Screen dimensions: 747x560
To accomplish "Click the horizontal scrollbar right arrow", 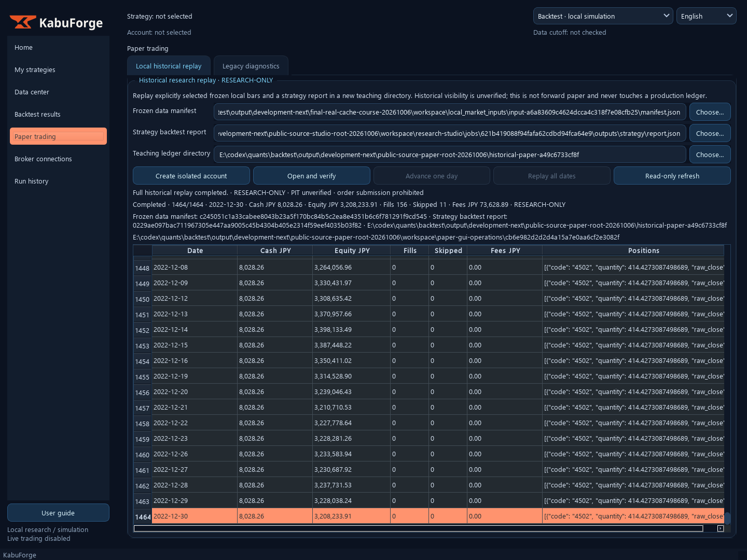I will (720, 528).
